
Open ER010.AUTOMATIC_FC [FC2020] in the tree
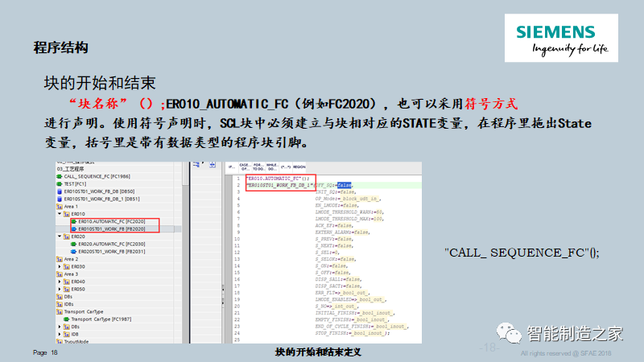tap(111, 221)
